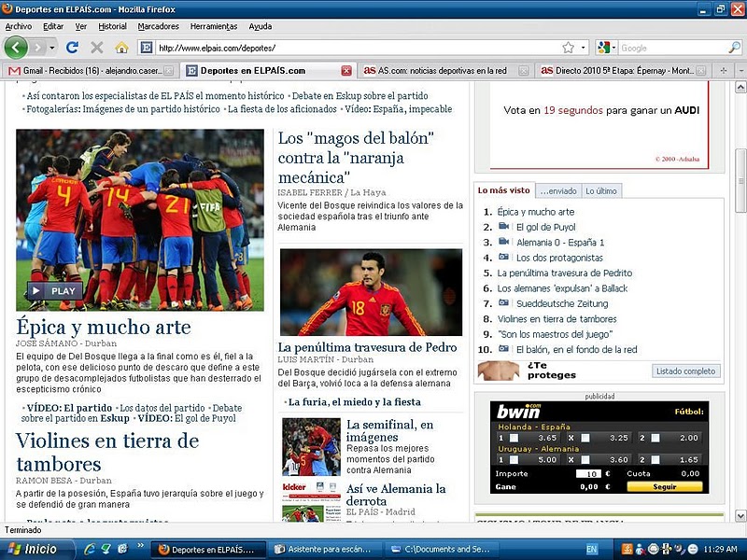Close the Deportes en ELPAÍS.com tab
Viewport: 747px width, 560px height.
(x=346, y=70)
